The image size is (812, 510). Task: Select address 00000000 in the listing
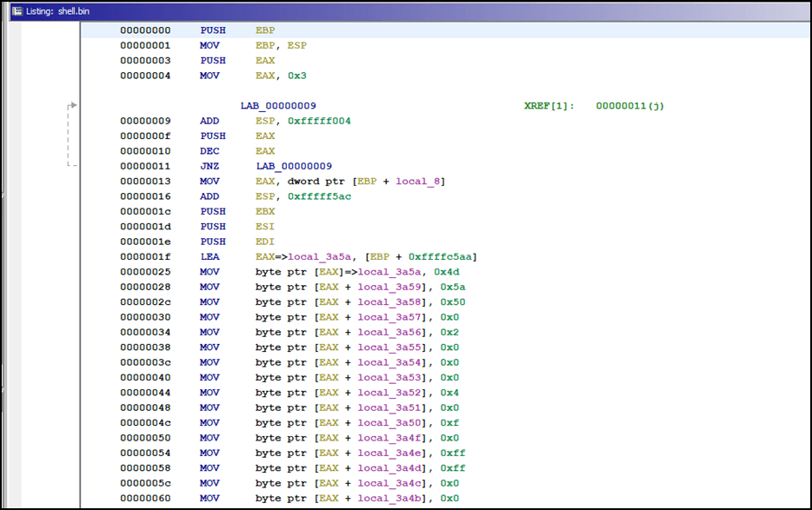(x=145, y=30)
